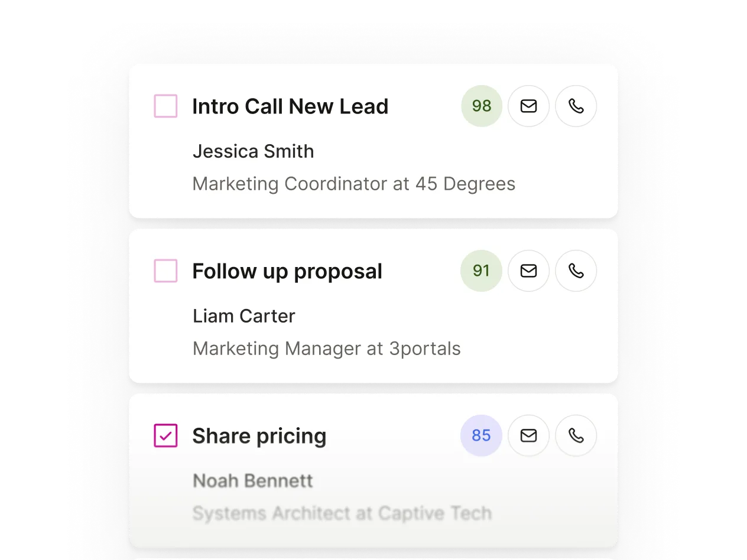This screenshot has height=560, width=747.
Task: Click the Share pricing task title
Action: click(x=259, y=435)
